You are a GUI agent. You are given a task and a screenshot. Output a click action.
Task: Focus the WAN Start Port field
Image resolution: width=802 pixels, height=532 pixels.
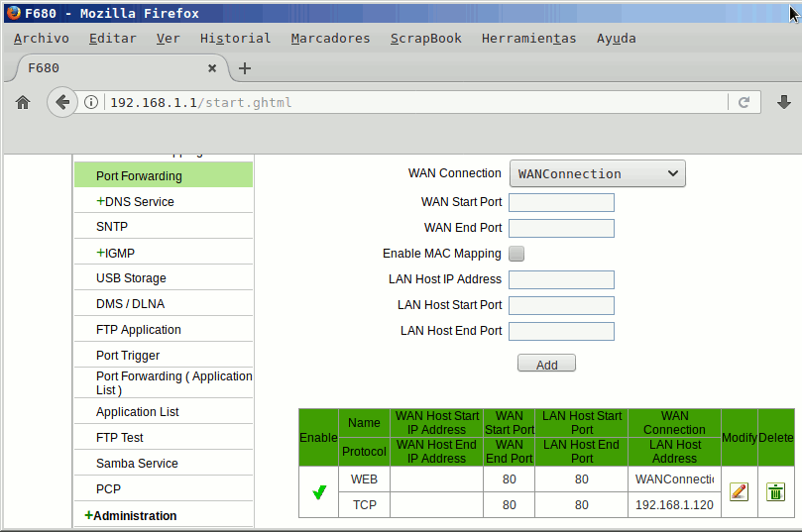[x=562, y=202]
